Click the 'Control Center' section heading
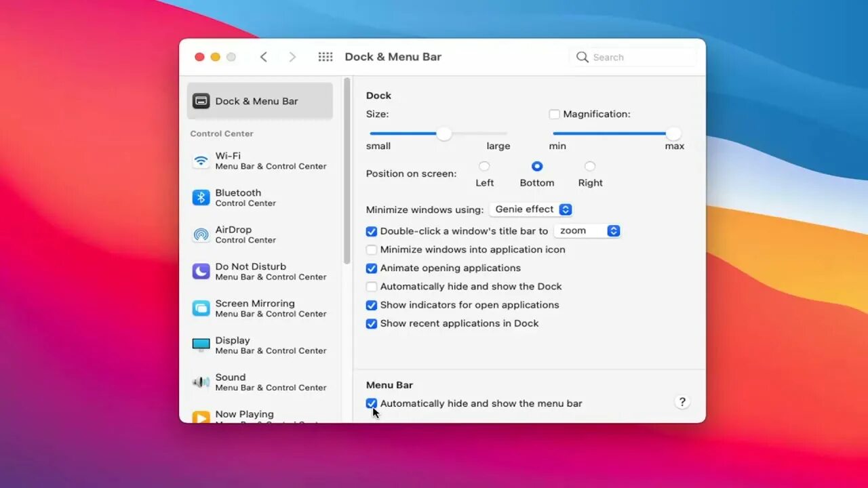Viewport: 868px width, 488px height. pyautogui.click(x=222, y=134)
